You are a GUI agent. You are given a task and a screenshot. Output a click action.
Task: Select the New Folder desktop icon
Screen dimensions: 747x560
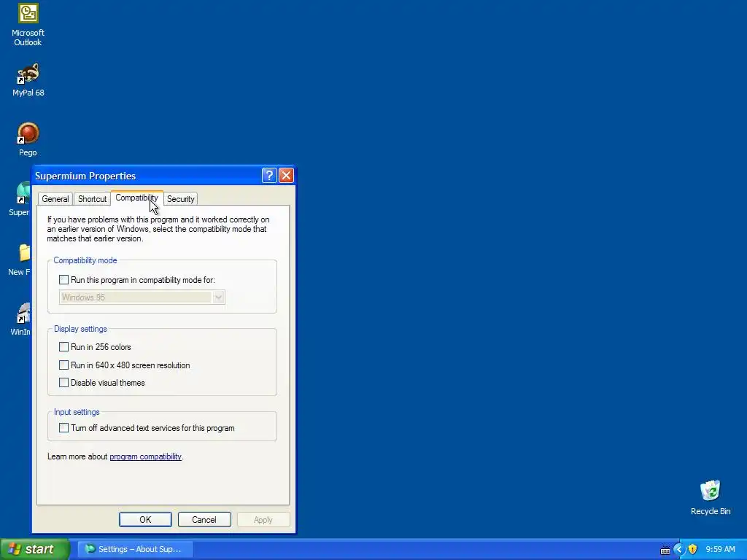coord(20,260)
